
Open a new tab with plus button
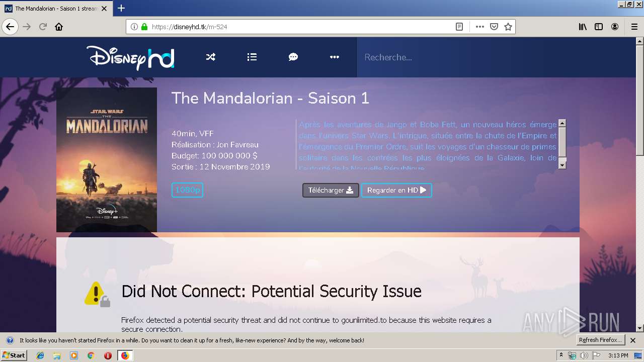[121, 8]
